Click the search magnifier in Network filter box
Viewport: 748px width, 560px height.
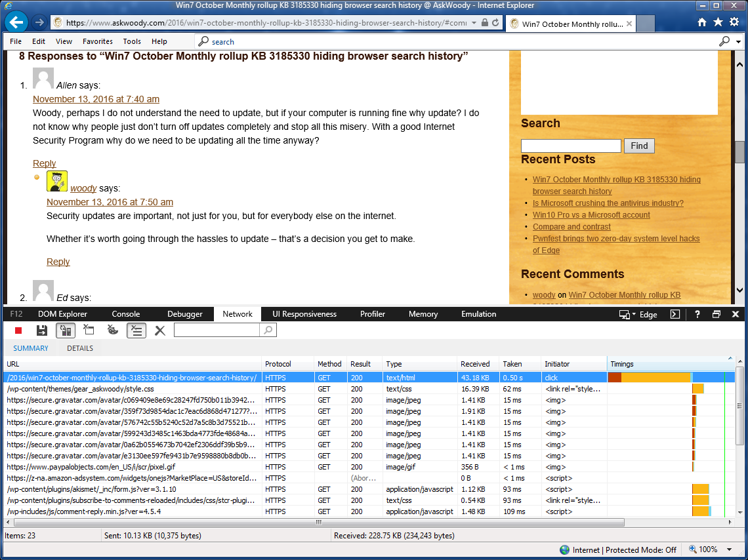[268, 330]
